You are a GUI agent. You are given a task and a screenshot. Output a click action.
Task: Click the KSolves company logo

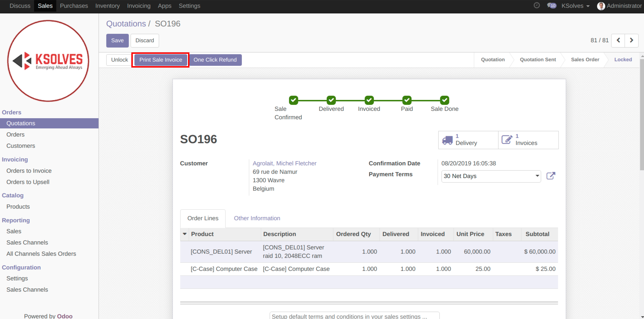pos(48,61)
